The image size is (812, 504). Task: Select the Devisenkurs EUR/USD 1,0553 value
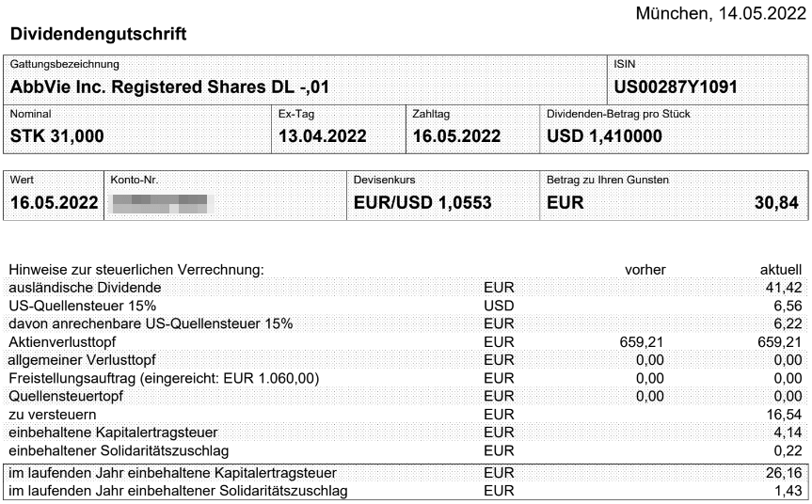pos(422,202)
